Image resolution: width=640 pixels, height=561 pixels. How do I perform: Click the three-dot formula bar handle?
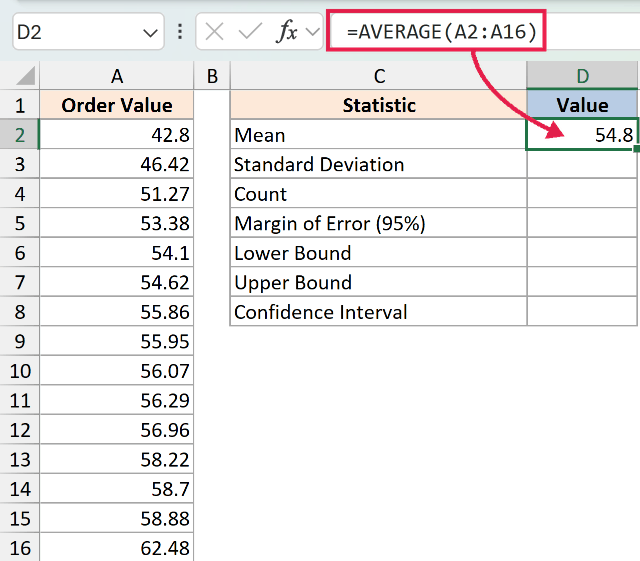(180, 31)
